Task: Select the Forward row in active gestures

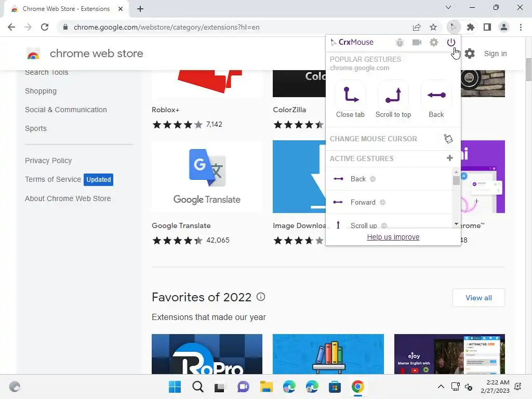Action: [389, 202]
